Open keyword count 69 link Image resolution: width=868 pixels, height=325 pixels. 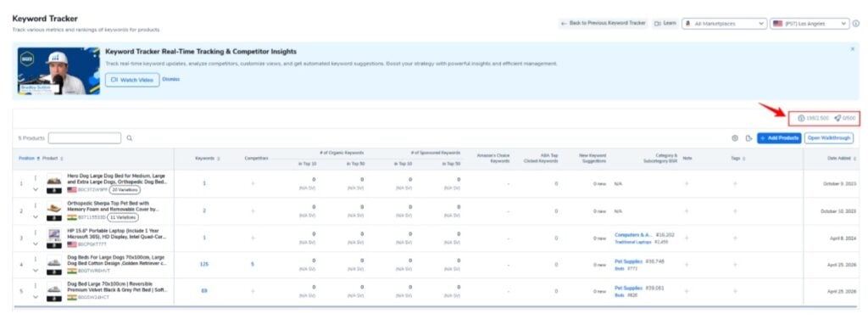click(204, 290)
